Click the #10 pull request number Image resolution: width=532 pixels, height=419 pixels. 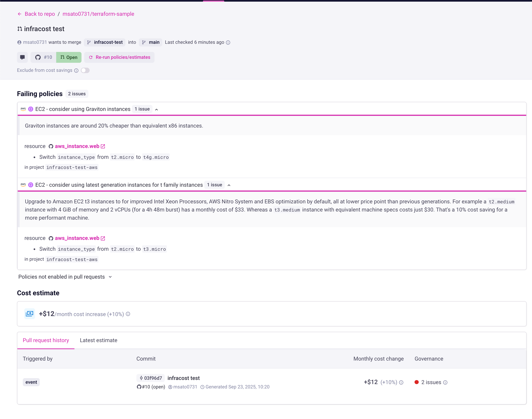pyautogui.click(x=48, y=57)
